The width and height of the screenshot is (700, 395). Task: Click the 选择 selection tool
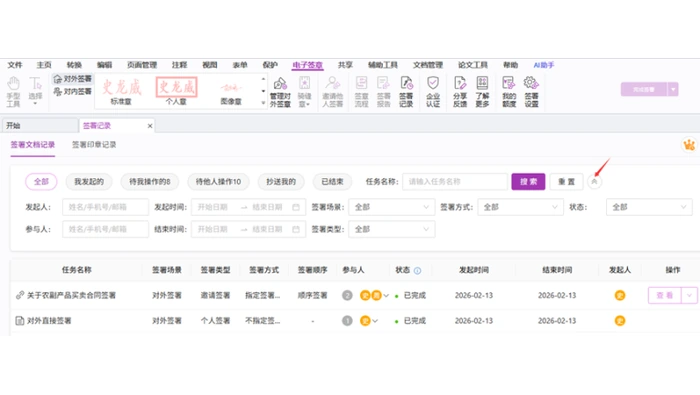click(x=35, y=91)
